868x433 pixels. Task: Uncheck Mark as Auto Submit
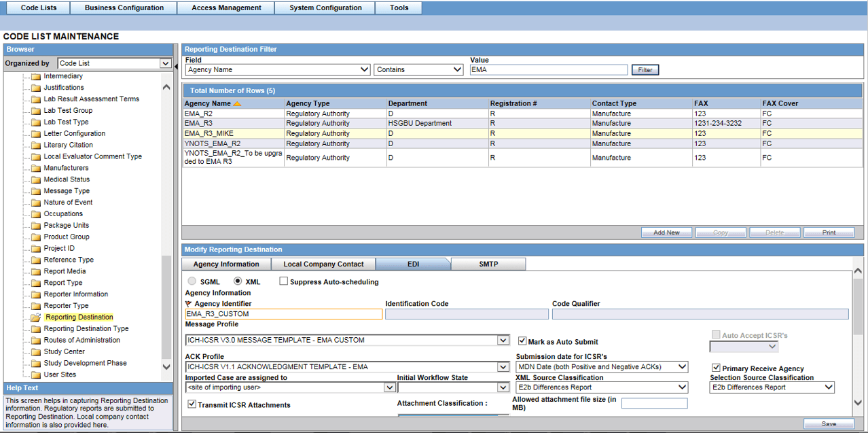522,341
